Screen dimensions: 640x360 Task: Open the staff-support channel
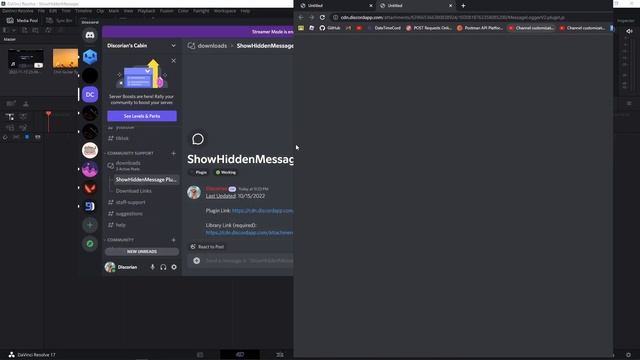coord(131,202)
